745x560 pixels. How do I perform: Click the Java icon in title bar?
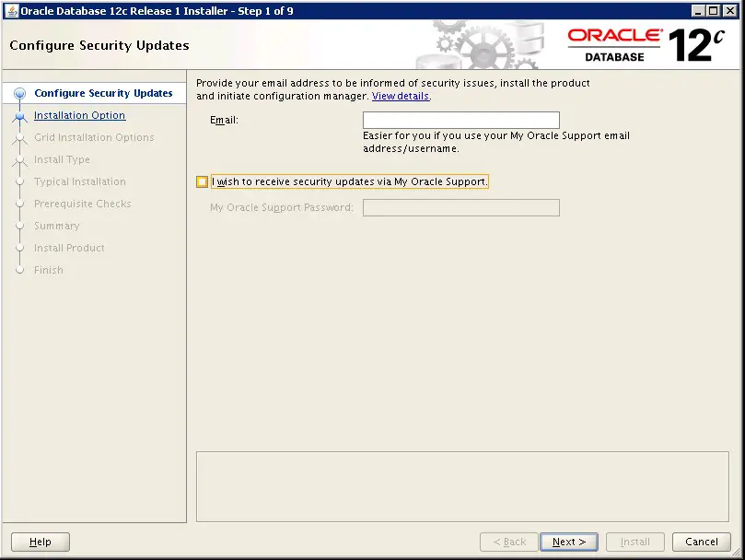coord(12,10)
